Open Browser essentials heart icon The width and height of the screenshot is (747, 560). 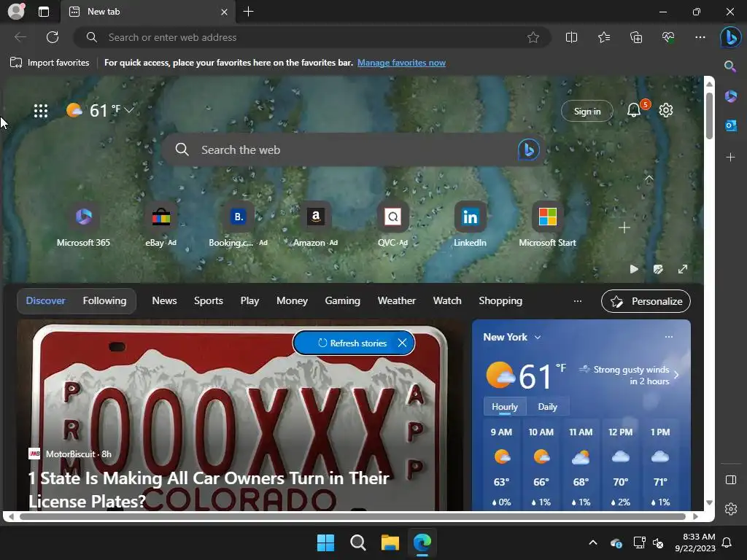point(668,37)
